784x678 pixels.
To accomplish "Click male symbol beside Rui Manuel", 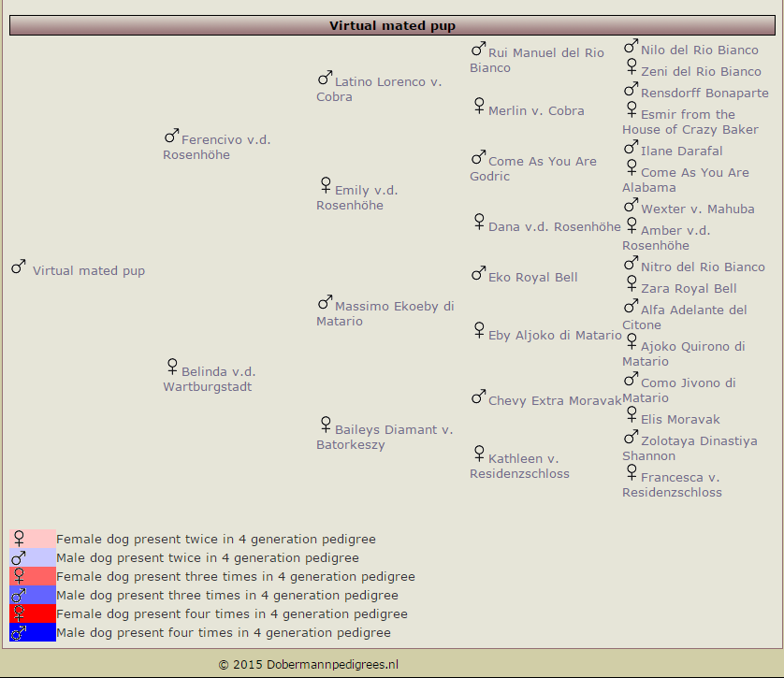I will [478, 49].
